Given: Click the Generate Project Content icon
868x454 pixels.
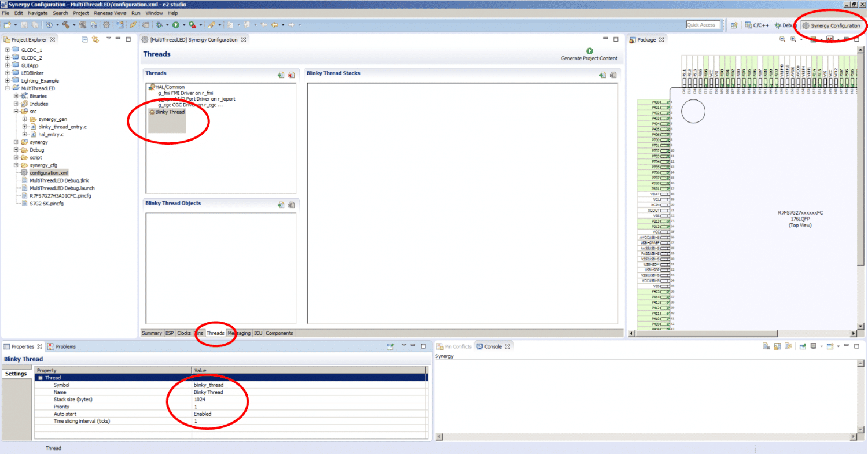Looking at the screenshot, I should [x=589, y=51].
